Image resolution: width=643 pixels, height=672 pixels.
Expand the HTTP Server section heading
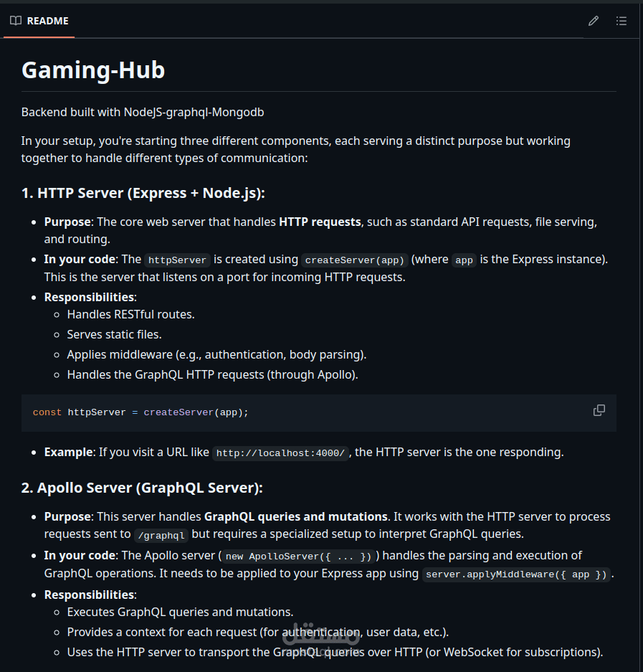[x=142, y=192]
